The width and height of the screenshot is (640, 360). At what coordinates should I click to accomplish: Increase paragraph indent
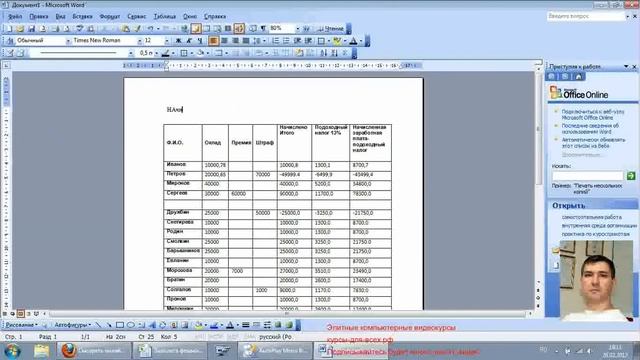coord(308,41)
